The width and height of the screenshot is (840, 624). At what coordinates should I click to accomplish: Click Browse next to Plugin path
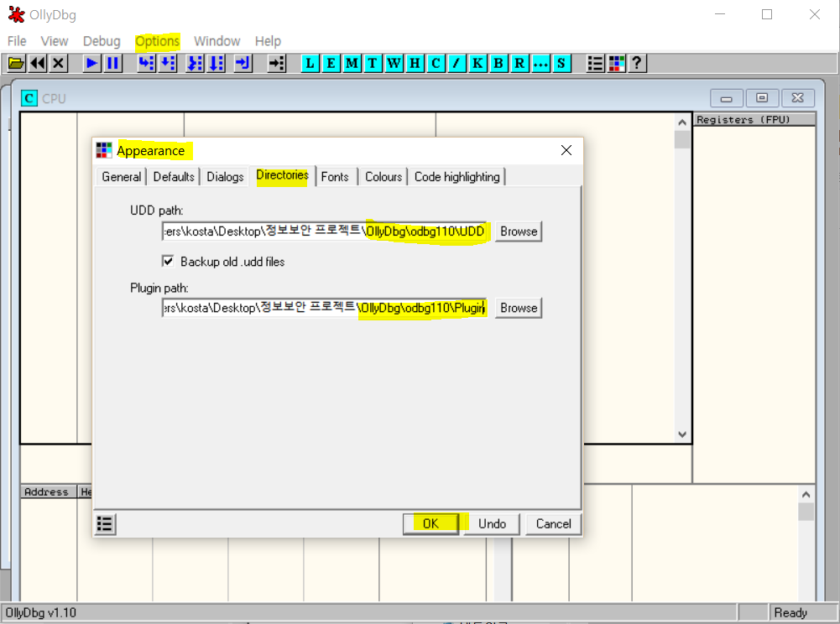pos(519,308)
